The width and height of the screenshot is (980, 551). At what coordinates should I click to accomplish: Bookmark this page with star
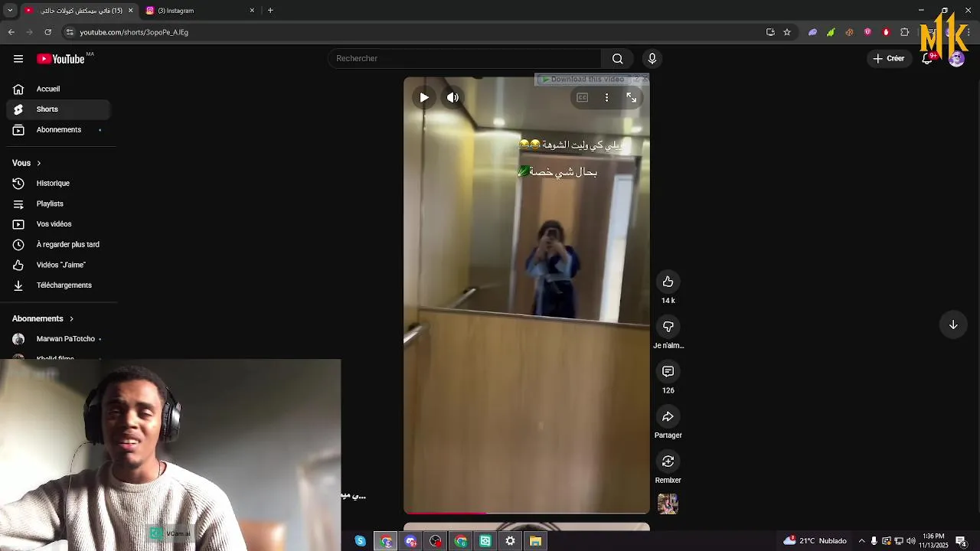pos(787,32)
